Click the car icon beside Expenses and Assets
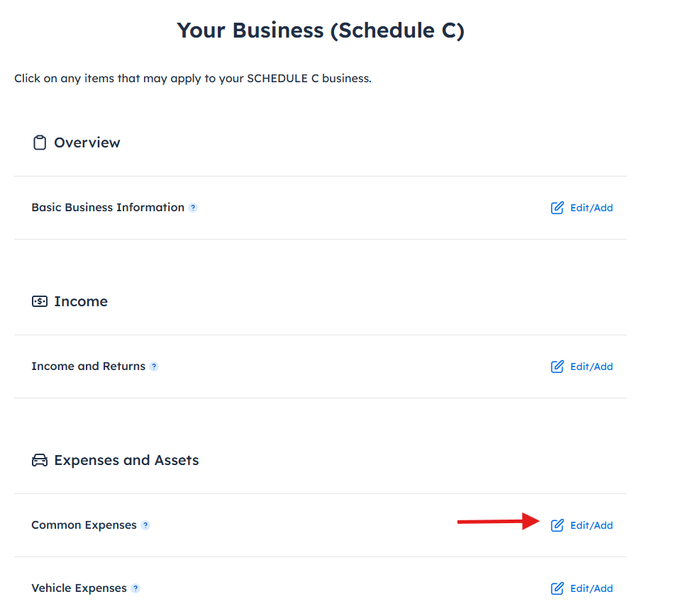Screen dimensions: 676x616 (40, 459)
